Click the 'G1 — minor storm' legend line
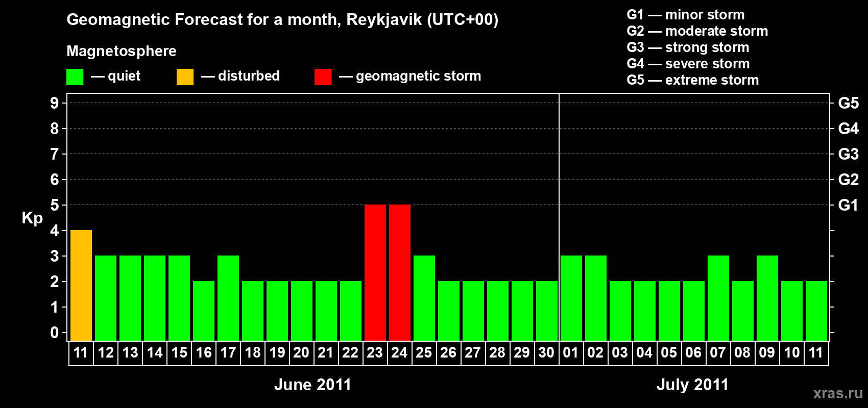 point(686,15)
